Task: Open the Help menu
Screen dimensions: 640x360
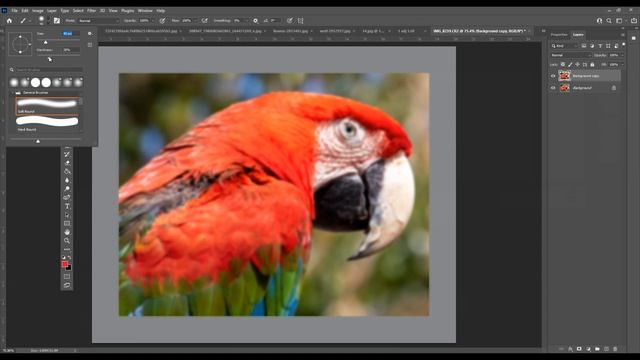Action: click(x=161, y=11)
